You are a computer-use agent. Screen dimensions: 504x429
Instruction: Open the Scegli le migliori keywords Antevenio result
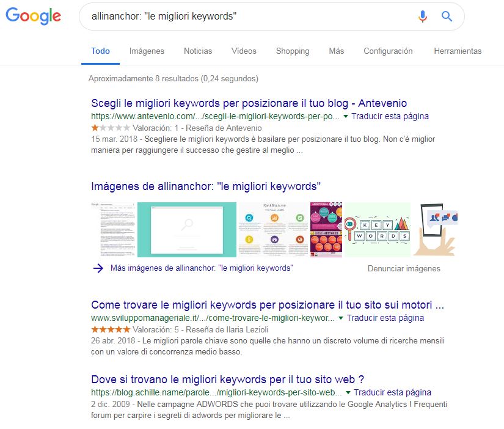point(249,103)
